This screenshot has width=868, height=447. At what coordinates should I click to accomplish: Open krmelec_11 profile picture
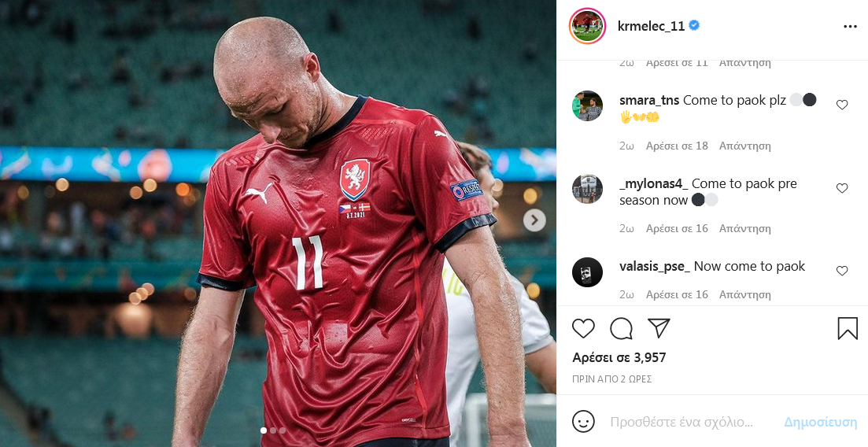pyautogui.click(x=587, y=26)
